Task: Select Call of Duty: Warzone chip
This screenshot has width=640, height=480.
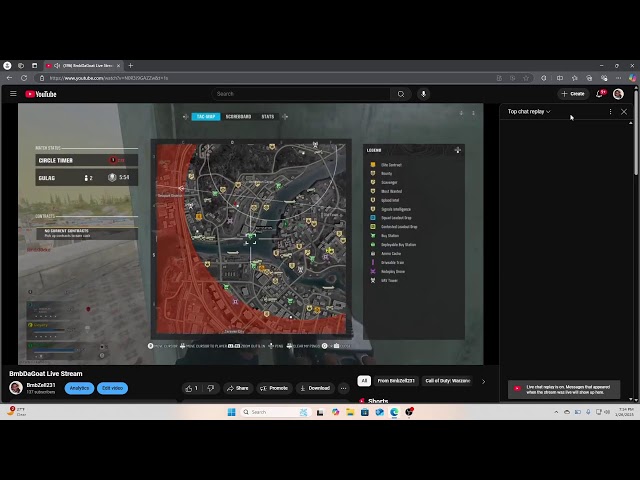Action: point(447,381)
